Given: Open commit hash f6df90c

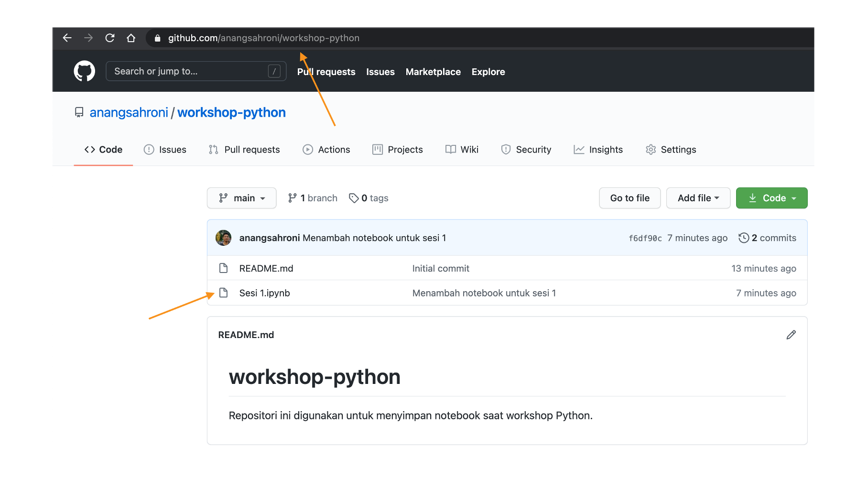Looking at the screenshot, I should point(645,238).
